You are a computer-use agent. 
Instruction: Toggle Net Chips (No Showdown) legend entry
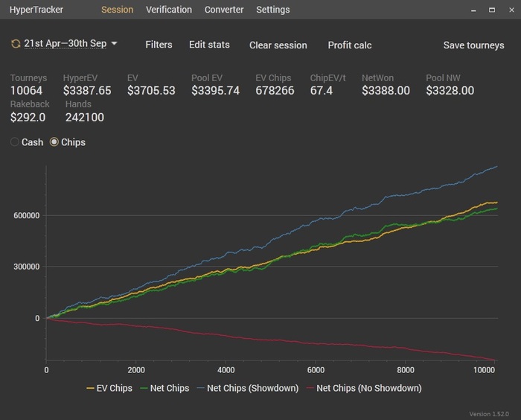click(364, 388)
